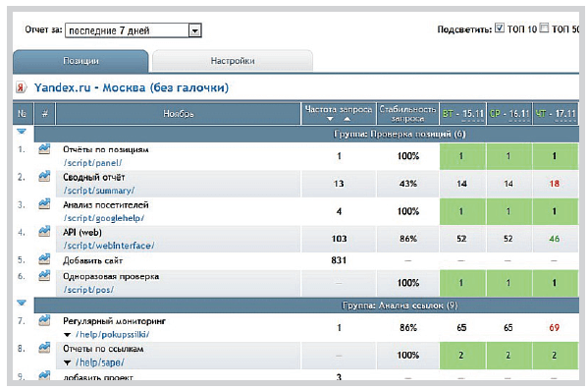The height and width of the screenshot is (389, 588).
Task: Click the № column header
Action: pyautogui.click(x=23, y=114)
